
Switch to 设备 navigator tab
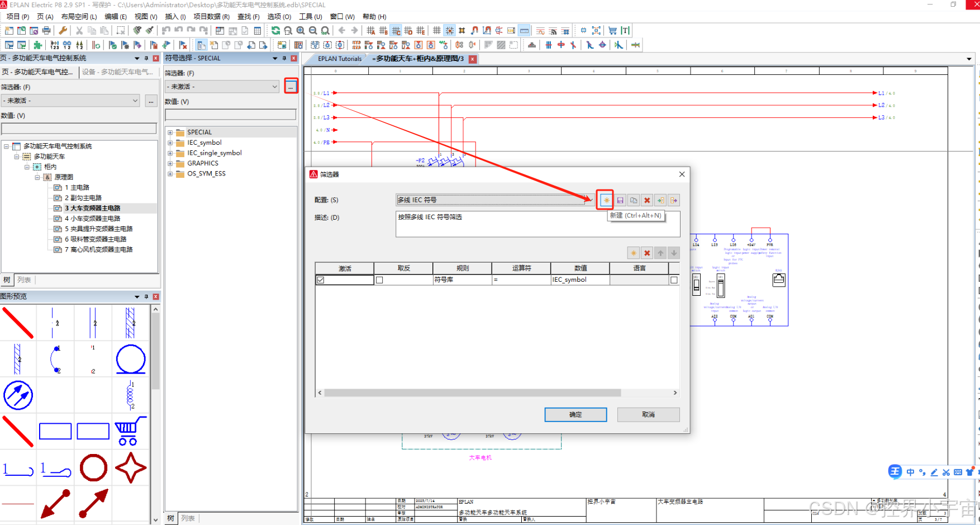coord(118,72)
